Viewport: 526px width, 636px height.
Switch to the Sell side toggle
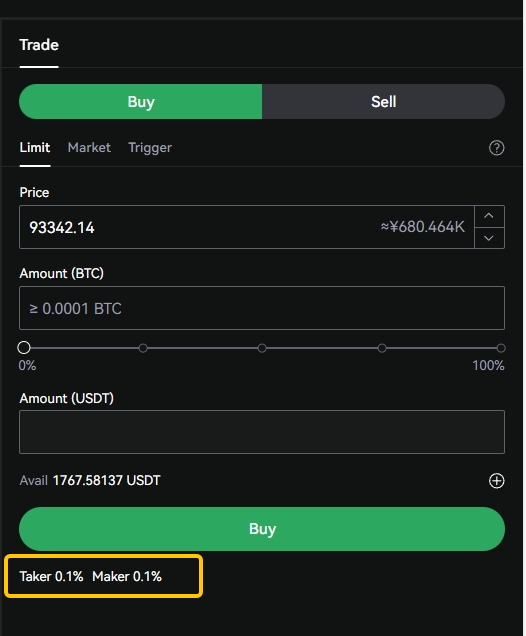(383, 101)
